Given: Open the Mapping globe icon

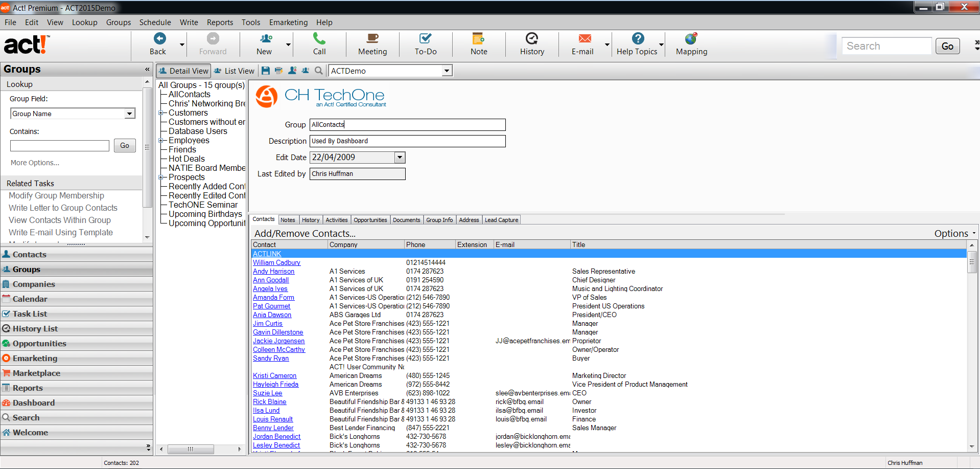Looking at the screenshot, I should click(691, 38).
